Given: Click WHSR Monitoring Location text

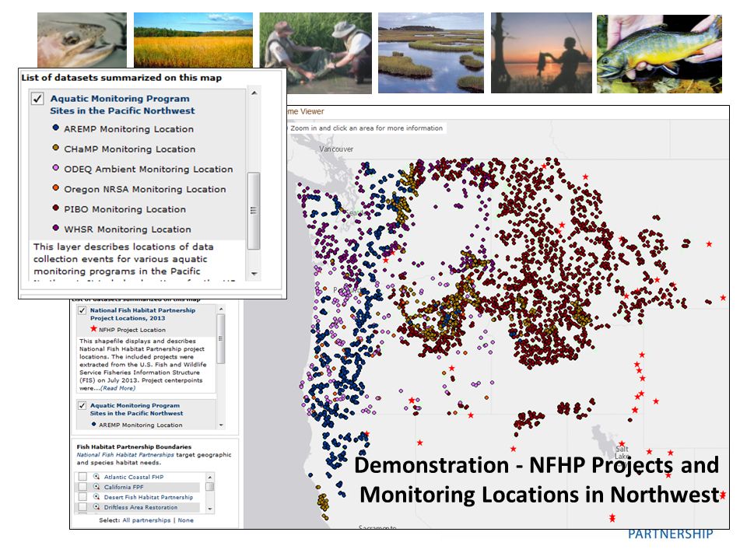Looking at the screenshot, I should tap(128, 229).
